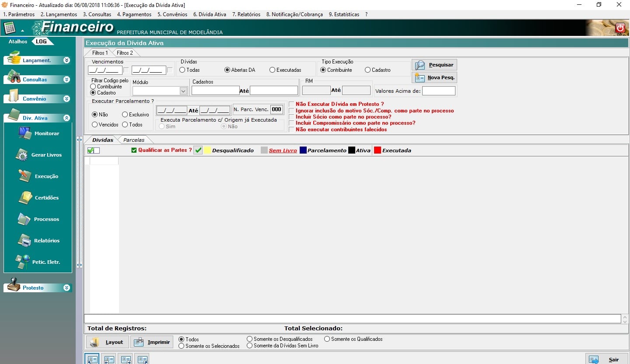Click the red Executada color swatch
The image size is (630, 364).
point(377,150)
